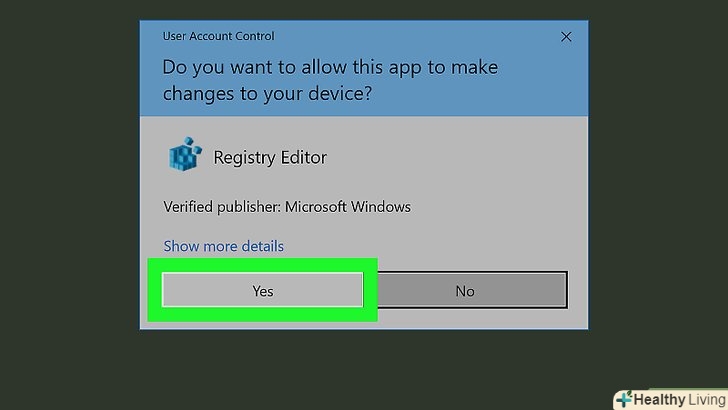Viewport: 728px width, 410px height.
Task: Click the Registry Editor cube icon
Action: [x=185, y=155]
